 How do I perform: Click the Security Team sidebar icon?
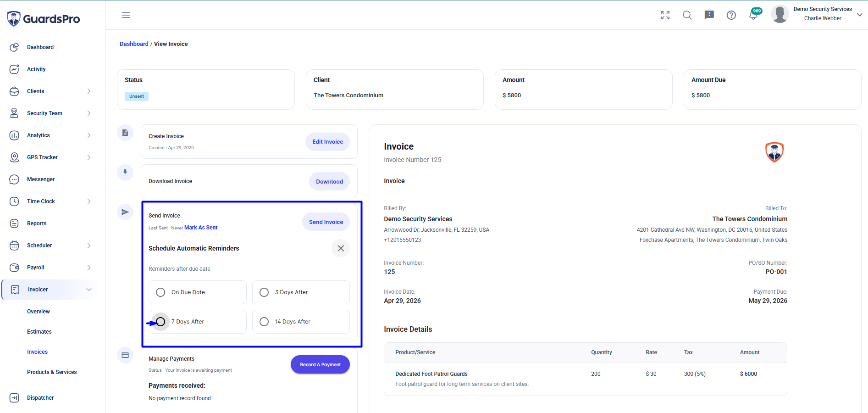coord(14,113)
